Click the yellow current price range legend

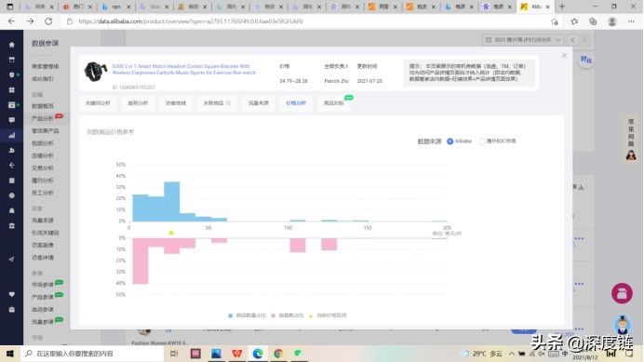(328, 315)
